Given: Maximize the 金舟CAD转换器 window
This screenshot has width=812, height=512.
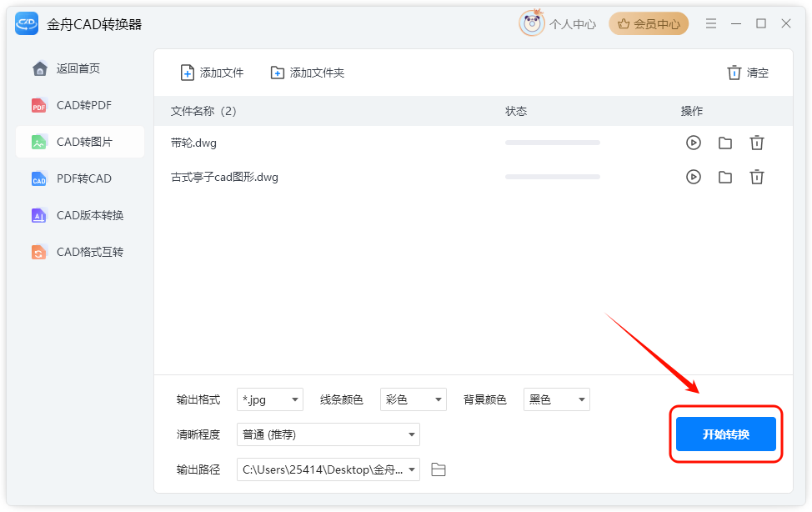Looking at the screenshot, I should coord(761,23).
